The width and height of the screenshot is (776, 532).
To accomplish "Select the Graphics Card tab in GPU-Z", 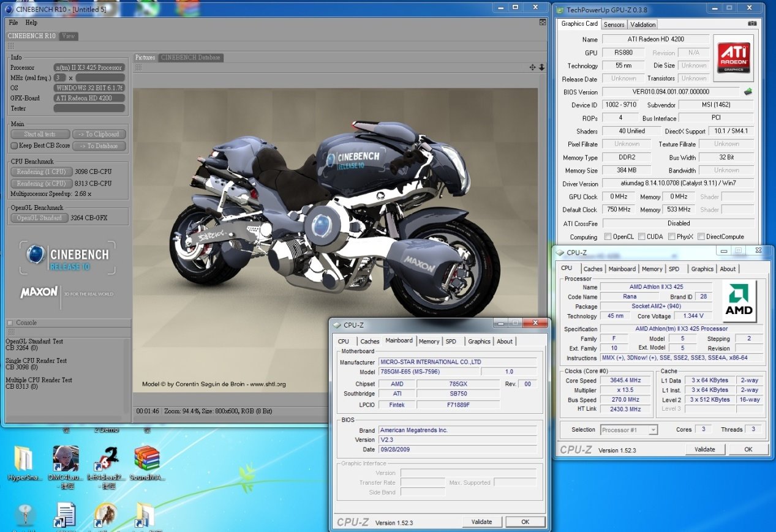I will [579, 24].
